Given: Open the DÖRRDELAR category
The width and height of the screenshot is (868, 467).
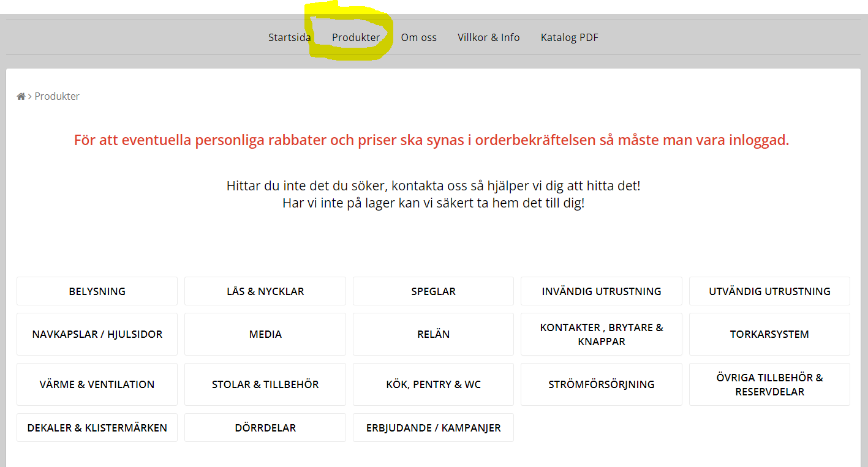Looking at the screenshot, I should coord(265,428).
